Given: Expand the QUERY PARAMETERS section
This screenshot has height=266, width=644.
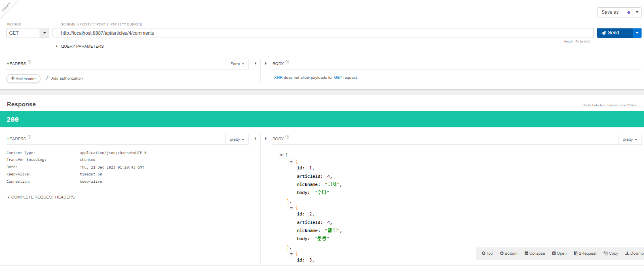Looking at the screenshot, I should (x=80, y=46).
